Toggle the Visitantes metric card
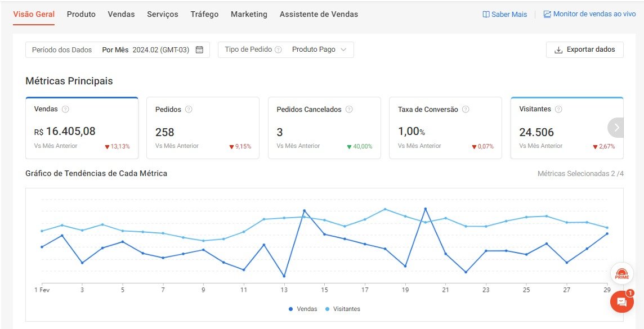Viewport: 644px width, 329px height. [x=567, y=128]
